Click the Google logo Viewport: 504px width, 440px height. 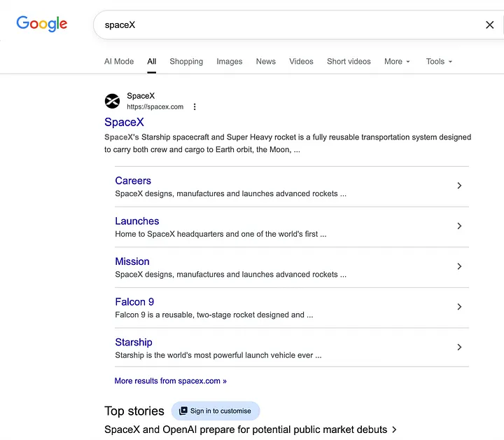[x=42, y=24]
